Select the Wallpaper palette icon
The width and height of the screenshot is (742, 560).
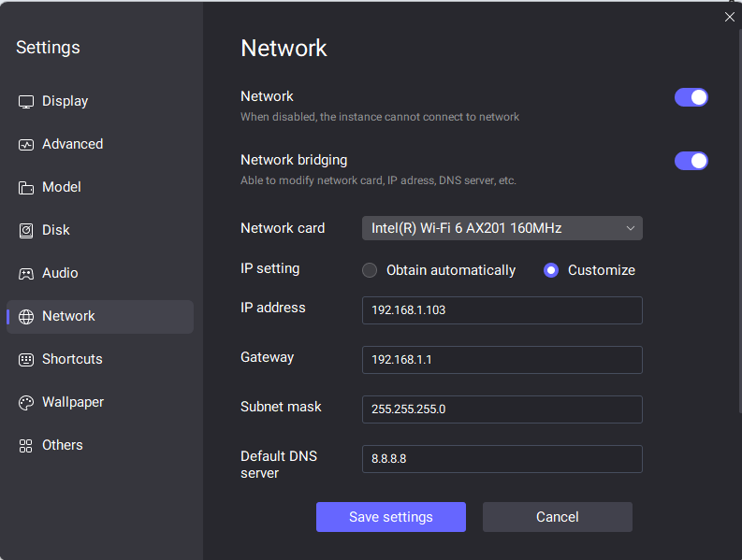click(x=26, y=403)
